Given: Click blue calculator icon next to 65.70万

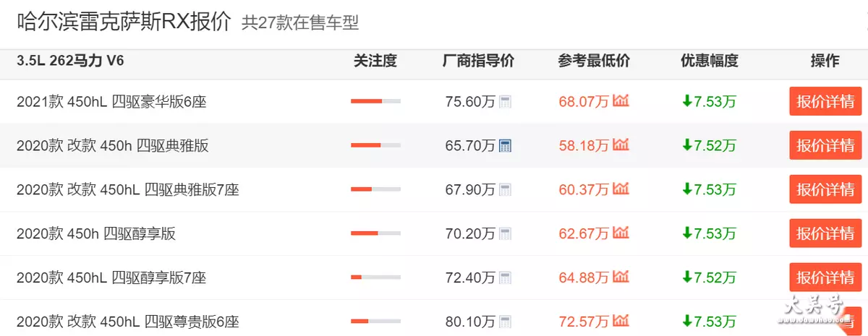Looking at the screenshot, I should coord(505,146).
